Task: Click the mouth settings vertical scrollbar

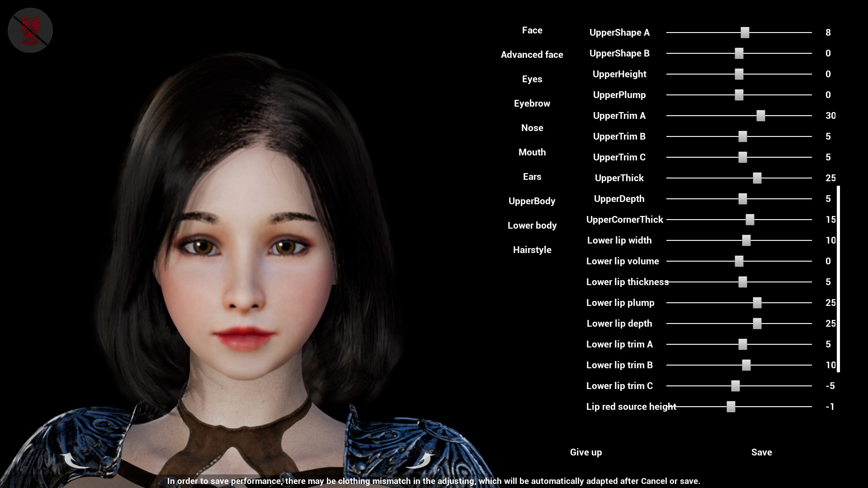Action: click(839, 279)
